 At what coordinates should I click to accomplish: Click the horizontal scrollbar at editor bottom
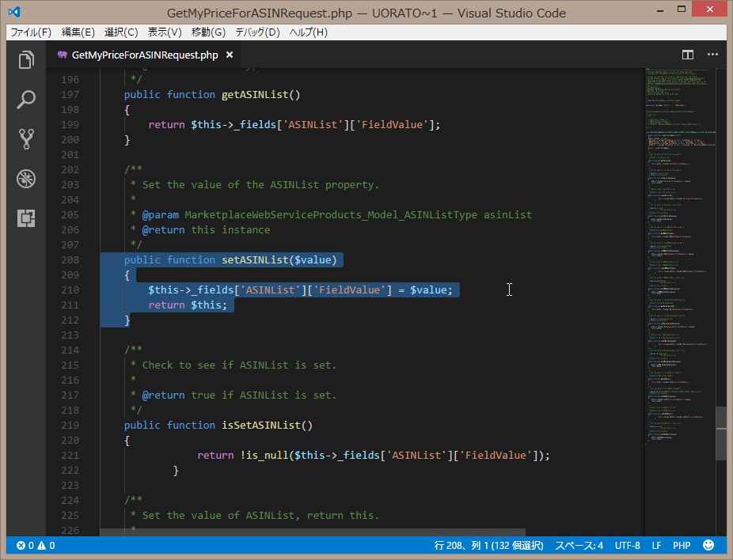click(x=312, y=532)
